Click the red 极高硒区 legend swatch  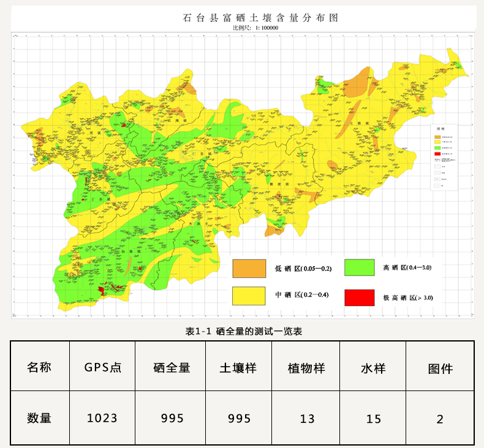pyautogui.click(x=359, y=297)
